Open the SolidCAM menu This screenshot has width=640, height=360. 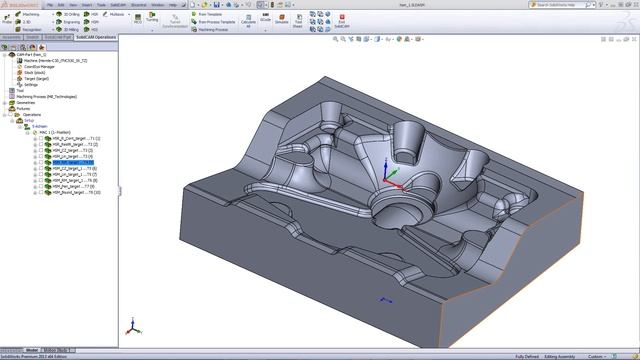pos(118,5)
